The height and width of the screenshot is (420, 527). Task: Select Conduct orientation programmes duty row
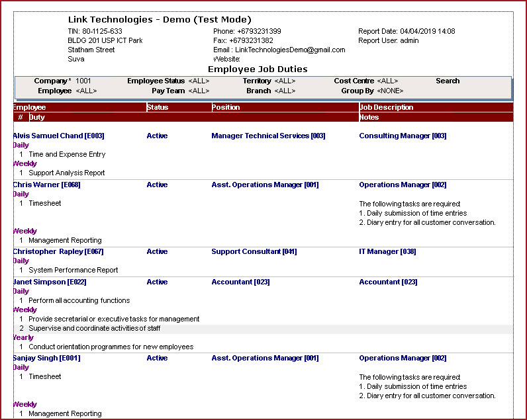point(111,347)
